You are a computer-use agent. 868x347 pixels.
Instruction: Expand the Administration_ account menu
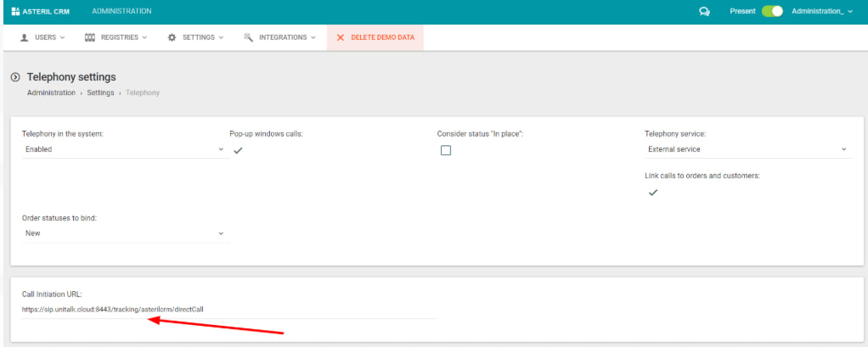click(821, 12)
